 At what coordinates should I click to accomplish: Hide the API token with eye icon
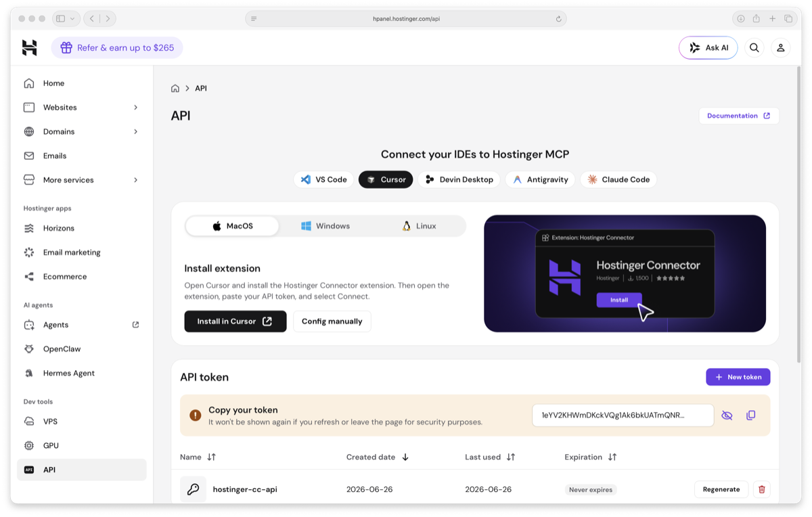click(727, 415)
